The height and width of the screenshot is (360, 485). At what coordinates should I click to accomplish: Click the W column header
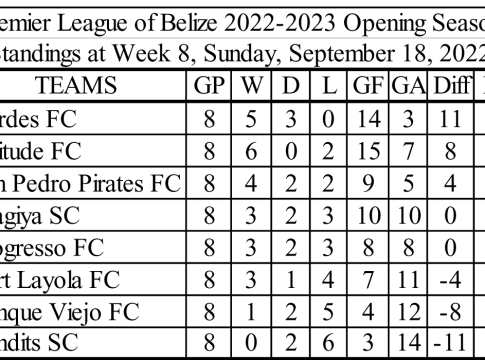click(x=251, y=85)
